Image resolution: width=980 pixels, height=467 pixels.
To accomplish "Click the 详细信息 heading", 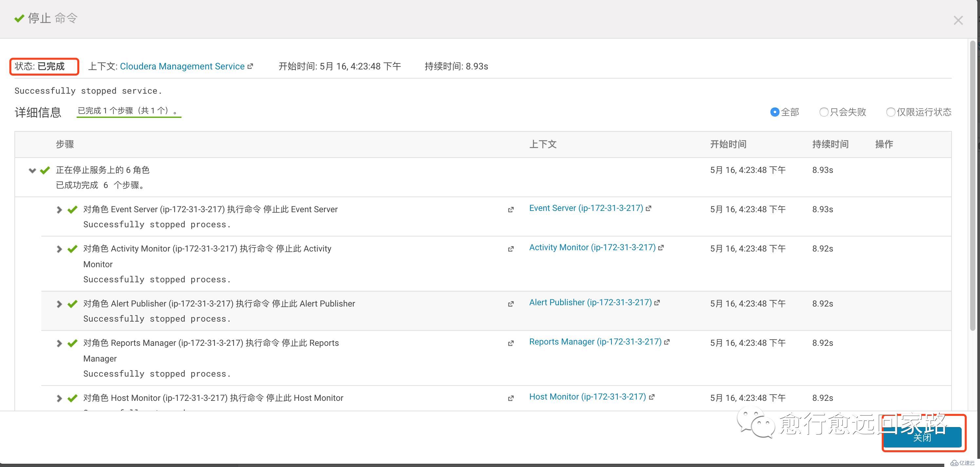I will click(38, 112).
